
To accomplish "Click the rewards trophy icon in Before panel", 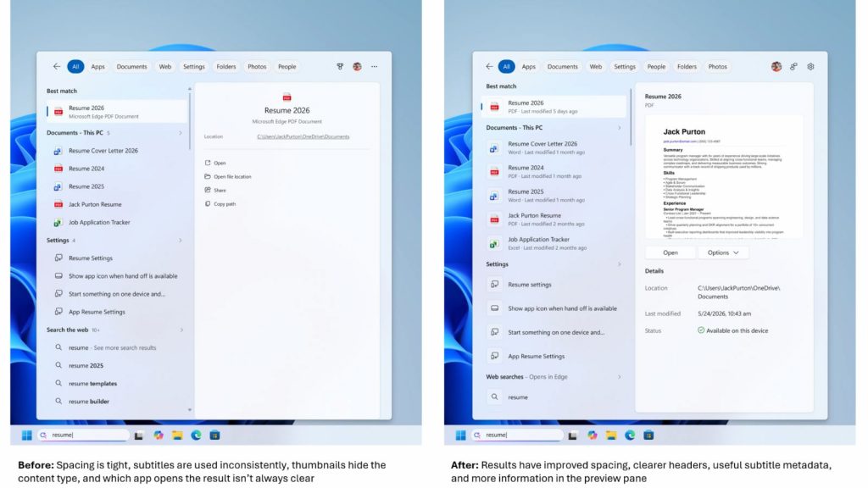I will (x=340, y=66).
